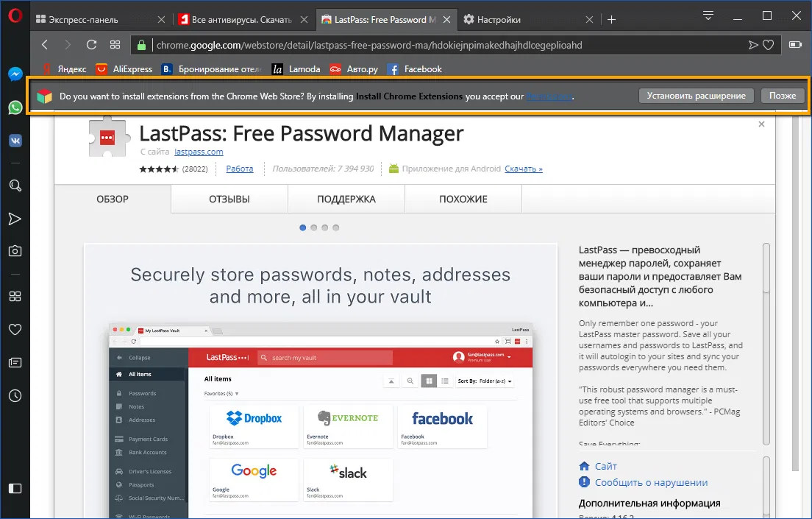Open browsing history clock icon
The image size is (812, 519).
point(15,395)
